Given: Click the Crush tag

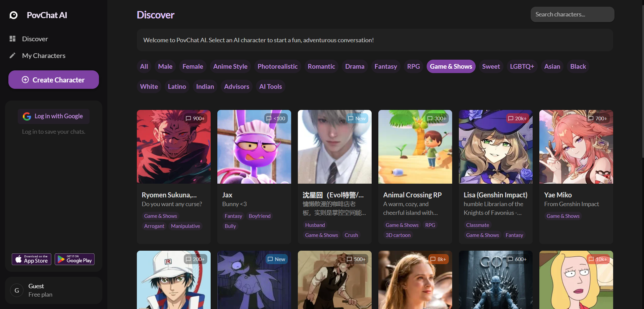Looking at the screenshot, I should coord(351,235).
